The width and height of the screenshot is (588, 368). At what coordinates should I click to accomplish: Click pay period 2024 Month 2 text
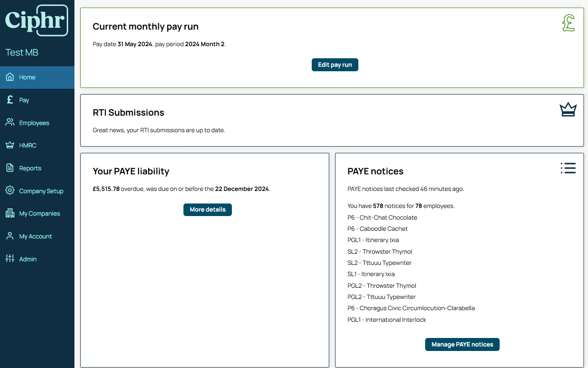205,44
